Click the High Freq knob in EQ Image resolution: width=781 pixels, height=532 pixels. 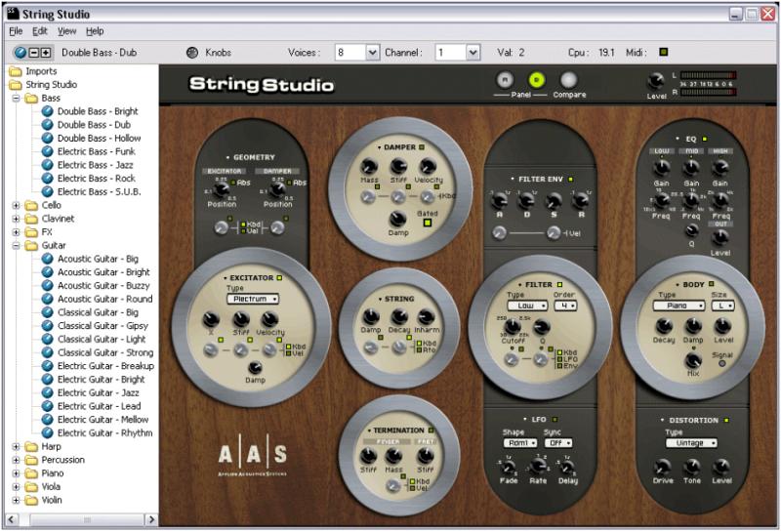click(720, 201)
